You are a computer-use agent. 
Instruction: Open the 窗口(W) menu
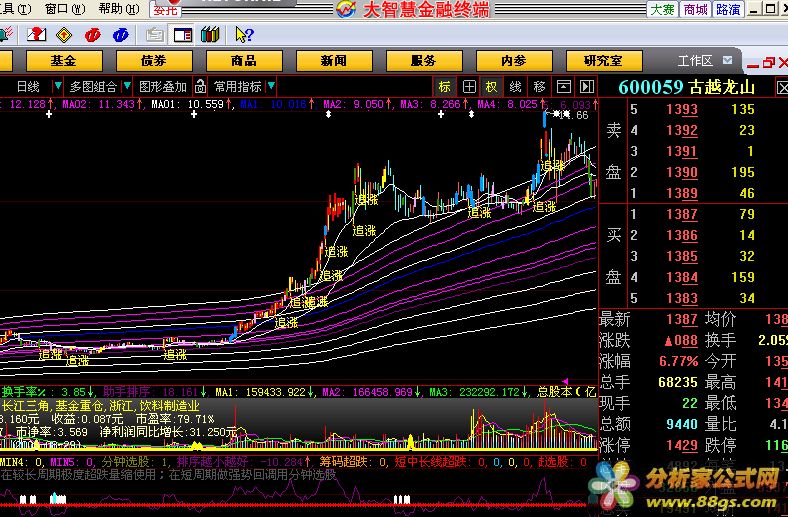pyautogui.click(x=65, y=8)
